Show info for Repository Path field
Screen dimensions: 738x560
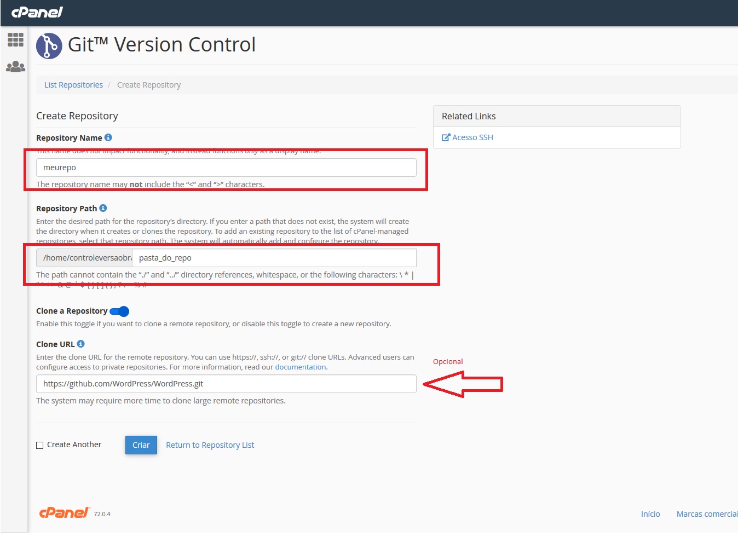pos(103,208)
